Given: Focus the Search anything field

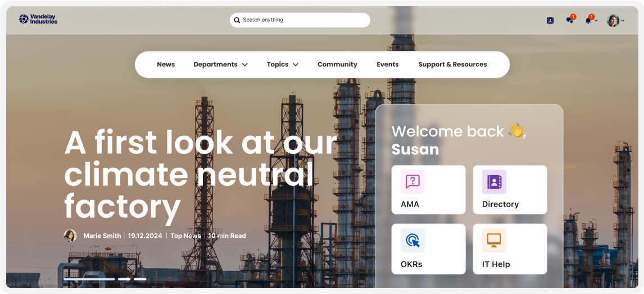Looking at the screenshot, I should pos(300,20).
